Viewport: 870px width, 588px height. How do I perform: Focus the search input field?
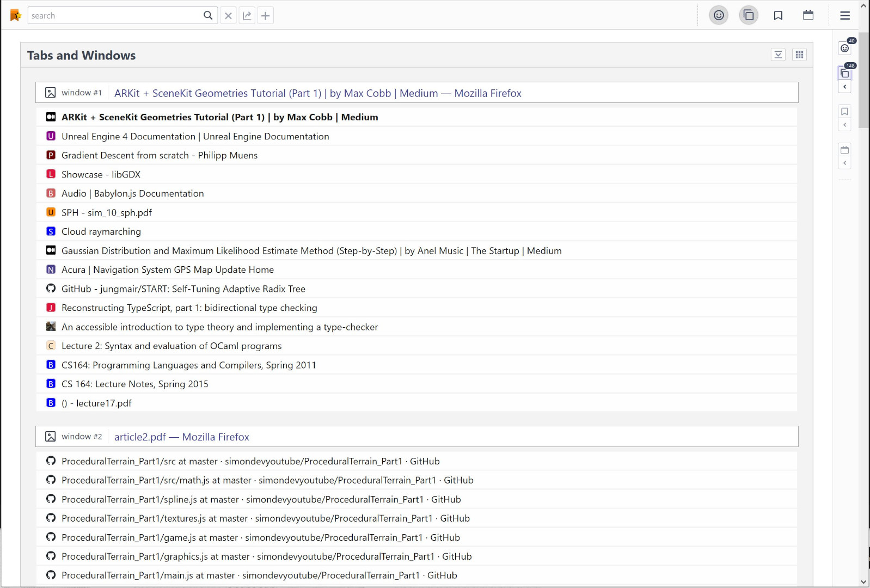click(114, 15)
